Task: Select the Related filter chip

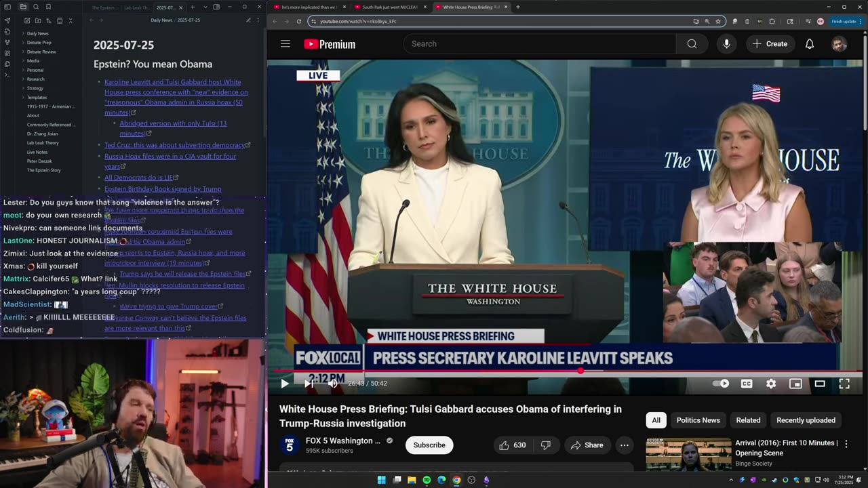Action: [x=748, y=420]
